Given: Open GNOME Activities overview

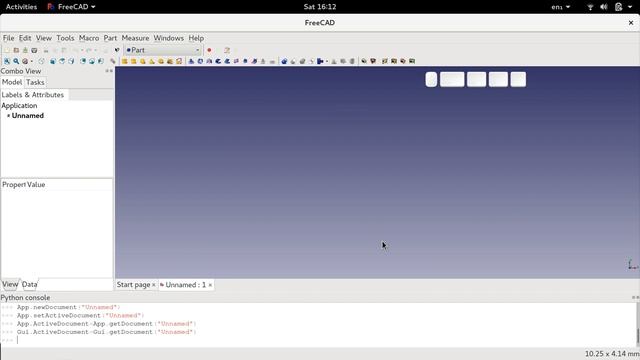Looking at the screenshot, I should tap(21, 7).
